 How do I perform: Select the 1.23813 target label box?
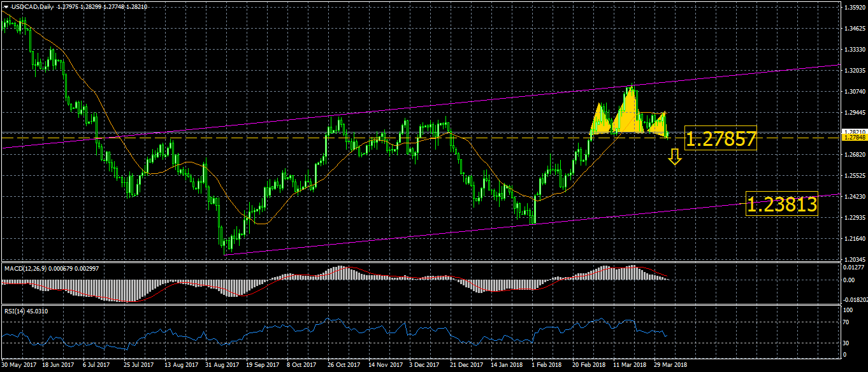[781, 204]
